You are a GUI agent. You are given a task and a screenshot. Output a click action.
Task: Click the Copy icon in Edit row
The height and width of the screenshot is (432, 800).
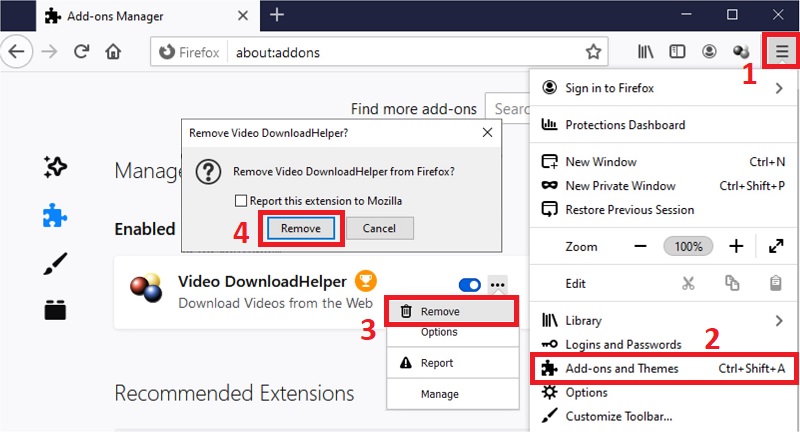732,283
